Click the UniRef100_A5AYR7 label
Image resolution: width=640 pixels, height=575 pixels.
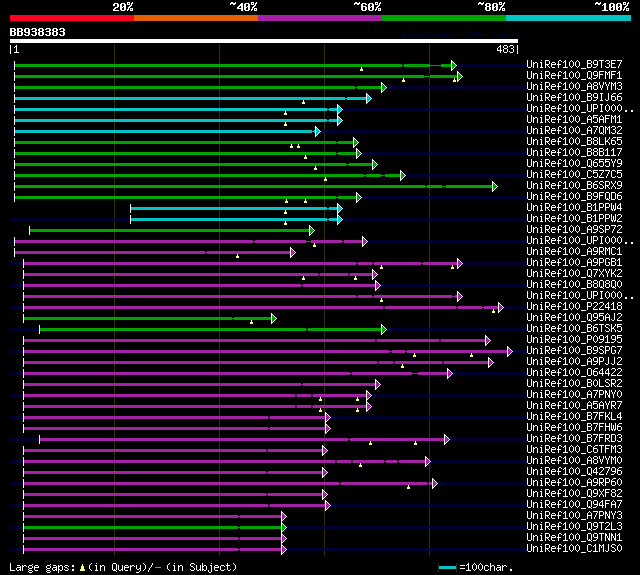(x=574, y=406)
